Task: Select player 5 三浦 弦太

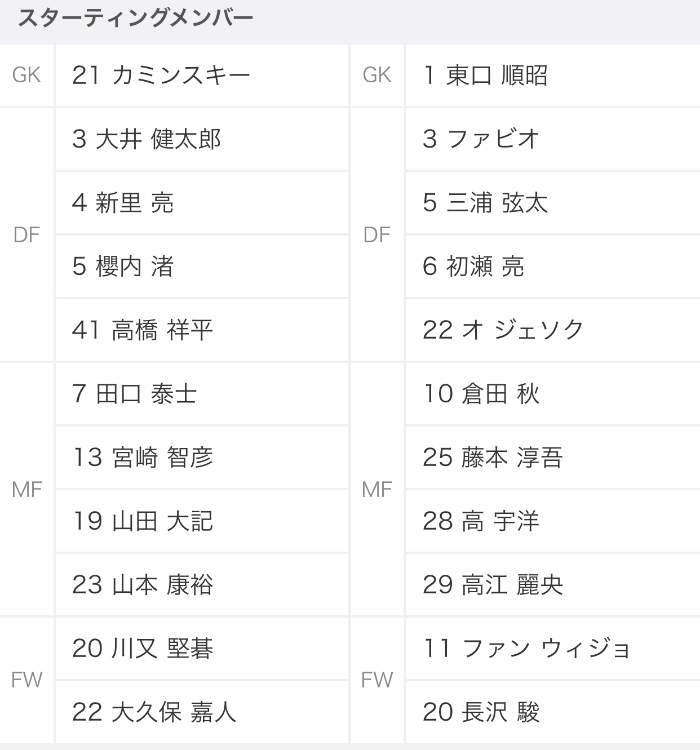Action: (485, 202)
